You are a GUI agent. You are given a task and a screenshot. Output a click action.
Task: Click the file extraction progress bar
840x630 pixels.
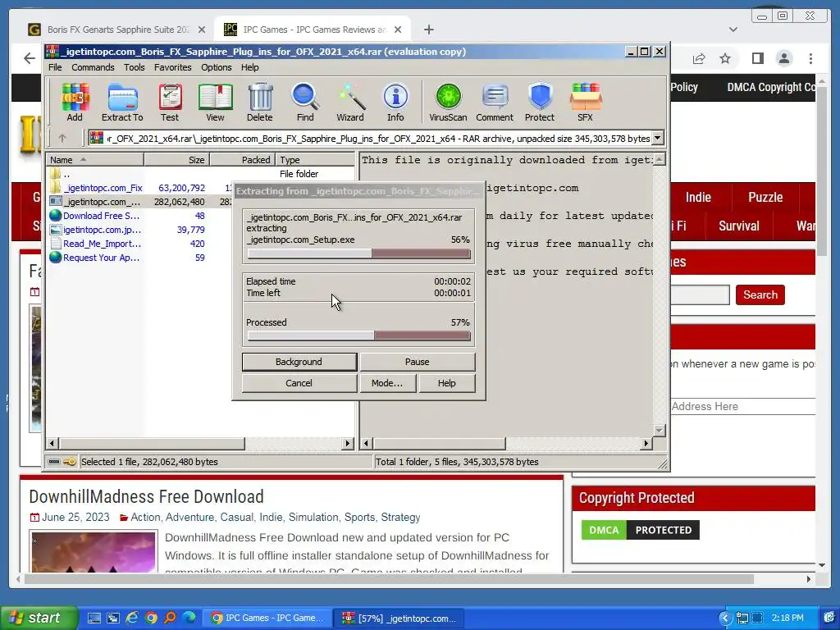click(x=359, y=253)
